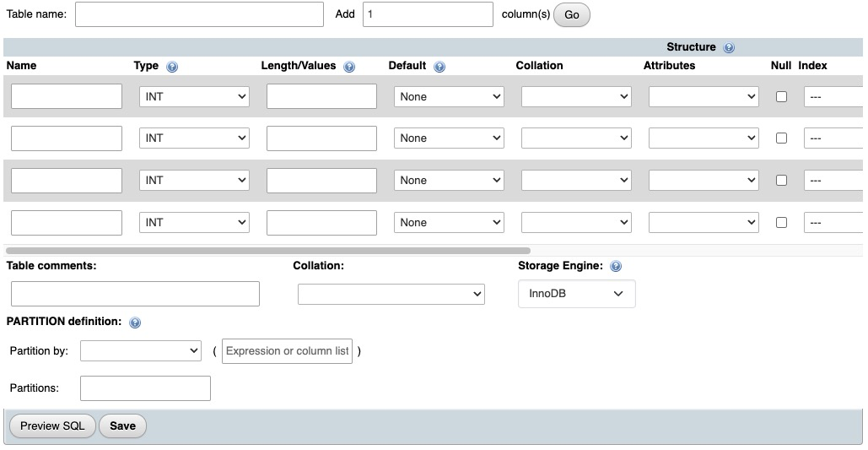Expand the Storage Engine InnoDB dropdown
868x450 pixels.
click(576, 294)
